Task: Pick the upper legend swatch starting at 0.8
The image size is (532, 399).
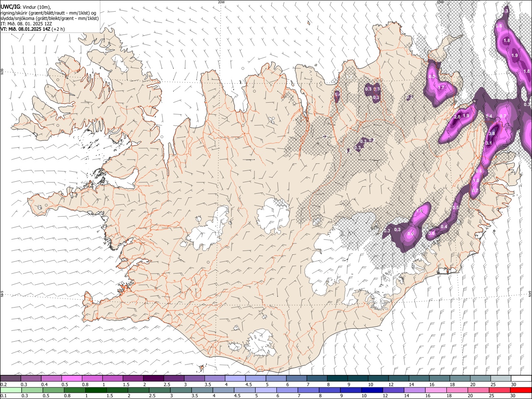Action: tap(92, 378)
